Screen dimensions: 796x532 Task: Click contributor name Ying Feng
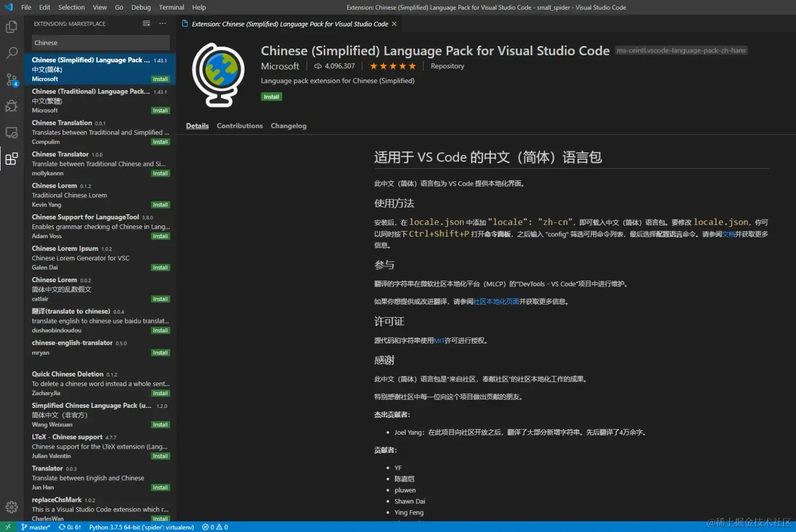click(x=409, y=512)
